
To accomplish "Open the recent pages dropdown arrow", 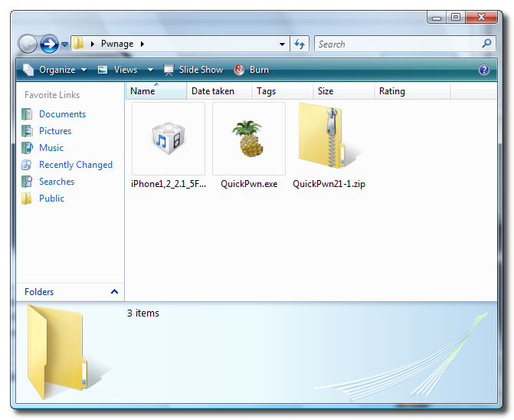I will click(x=64, y=44).
